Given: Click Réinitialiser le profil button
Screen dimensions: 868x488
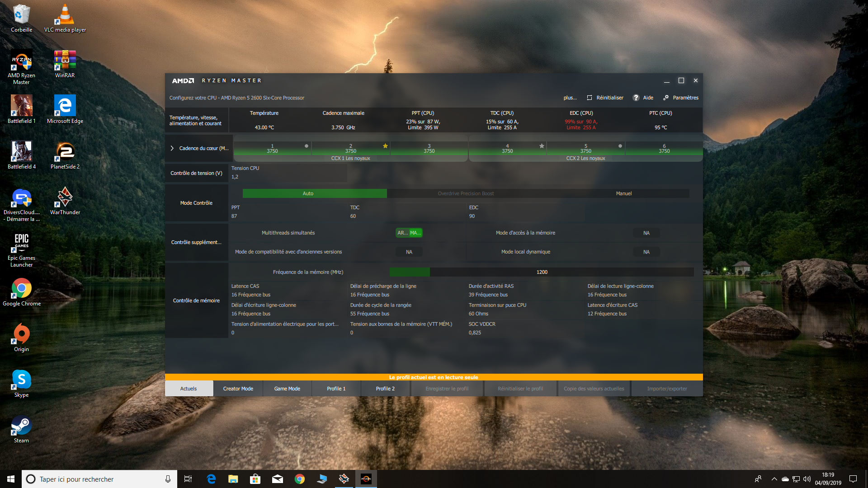Looking at the screenshot, I should 520,389.
